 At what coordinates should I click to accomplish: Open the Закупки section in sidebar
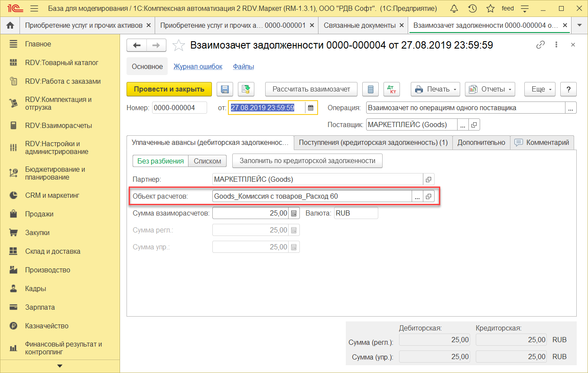(x=37, y=233)
